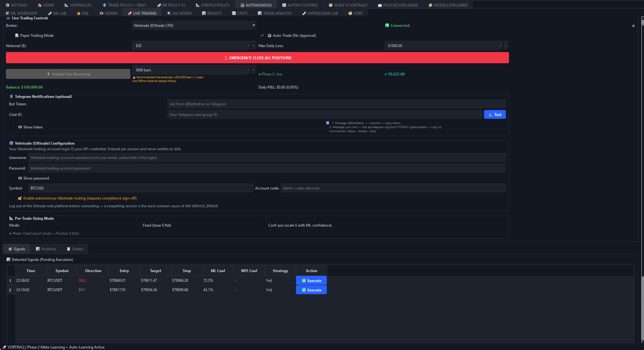Screen dimensions: 644x350
Task: Click the MODELS EXPLAINED puzzle icon
Action: (430, 5)
